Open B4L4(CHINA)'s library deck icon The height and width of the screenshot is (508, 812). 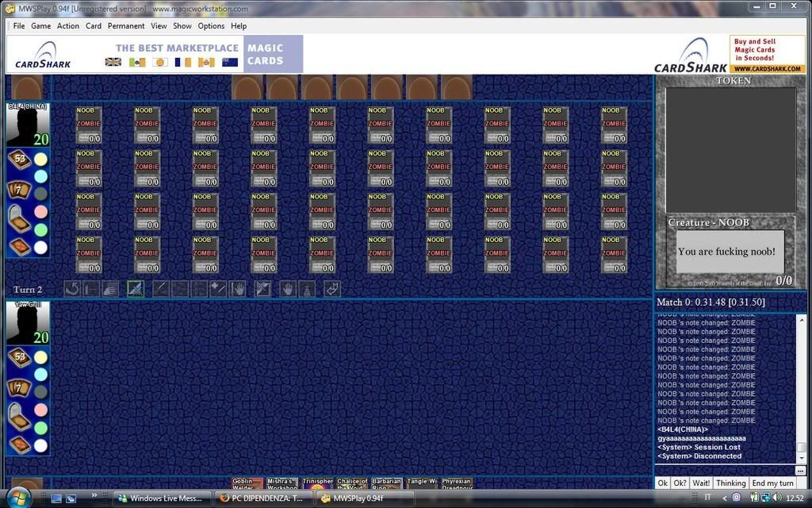point(18,160)
